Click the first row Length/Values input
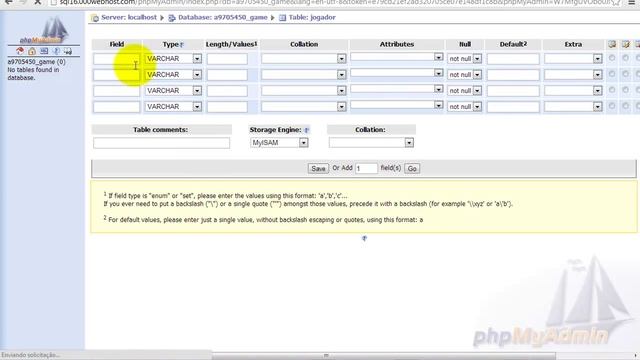 tap(227, 59)
